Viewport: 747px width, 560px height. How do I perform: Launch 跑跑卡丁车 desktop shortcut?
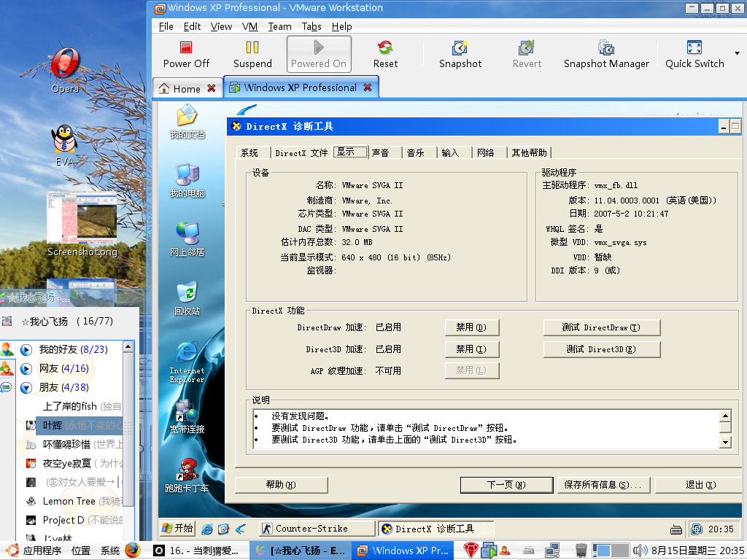(x=187, y=475)
